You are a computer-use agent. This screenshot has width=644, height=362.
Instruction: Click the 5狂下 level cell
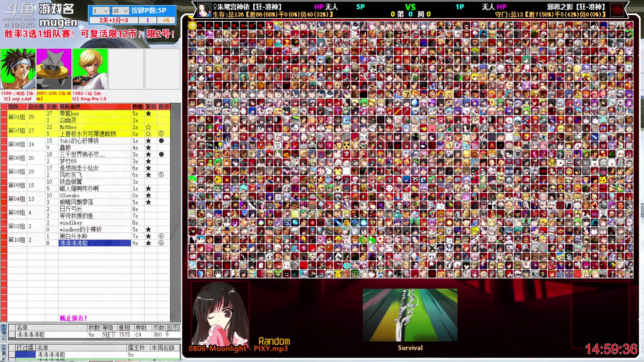109,335
